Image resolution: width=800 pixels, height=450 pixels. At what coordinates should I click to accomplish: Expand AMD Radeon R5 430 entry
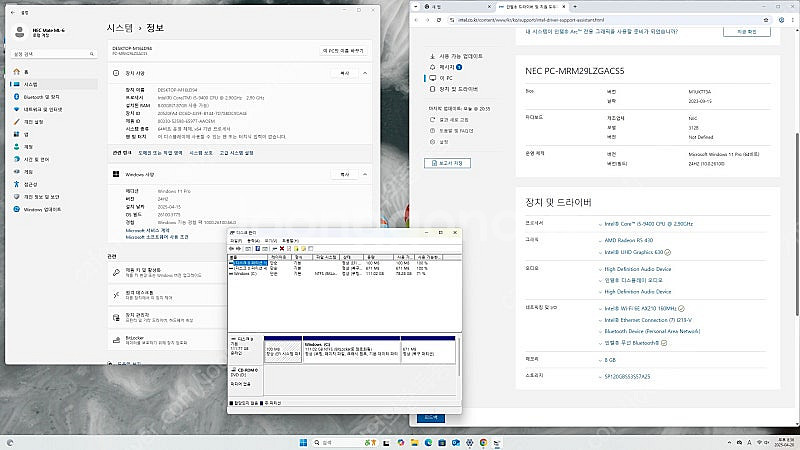[628, 240]
